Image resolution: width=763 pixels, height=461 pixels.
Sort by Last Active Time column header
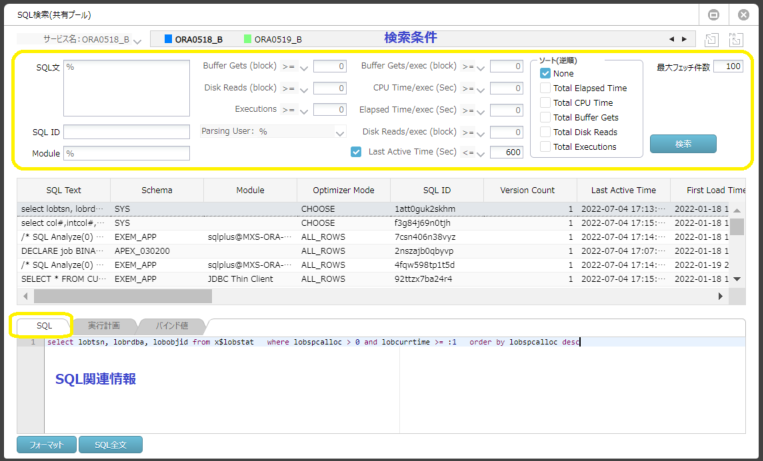(x=623, y=190)
